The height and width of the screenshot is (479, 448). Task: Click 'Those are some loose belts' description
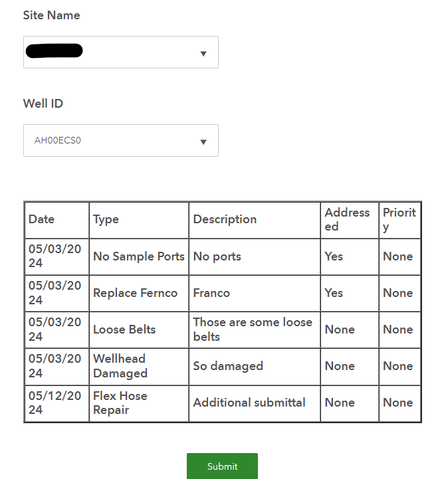tap(253, 330)
